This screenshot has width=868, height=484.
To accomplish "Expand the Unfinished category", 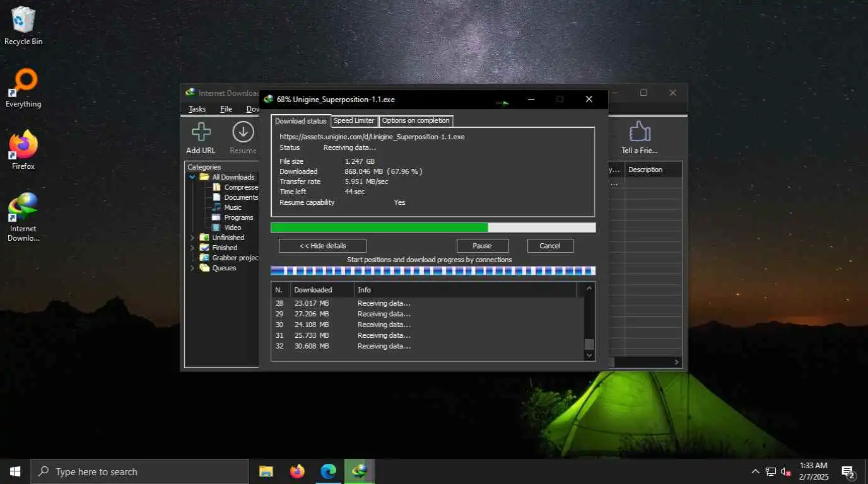I will coord(192,238).
